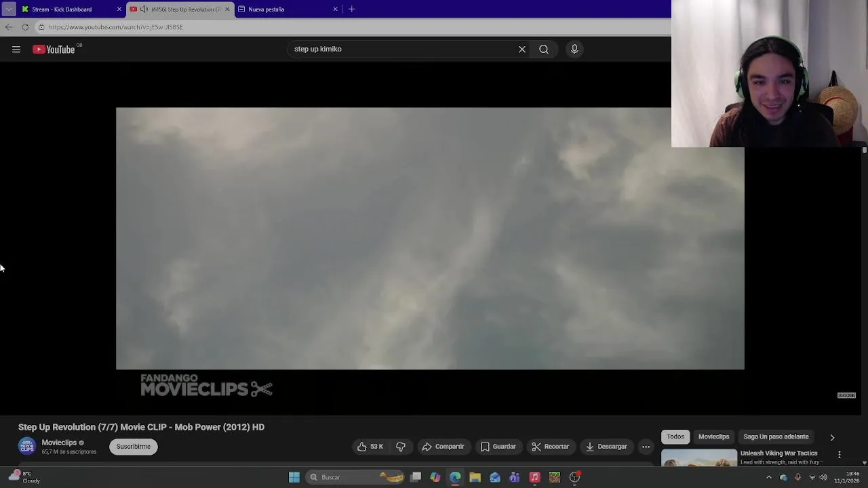Open network settings Wi-Fi icon

(x=812, y=477)
